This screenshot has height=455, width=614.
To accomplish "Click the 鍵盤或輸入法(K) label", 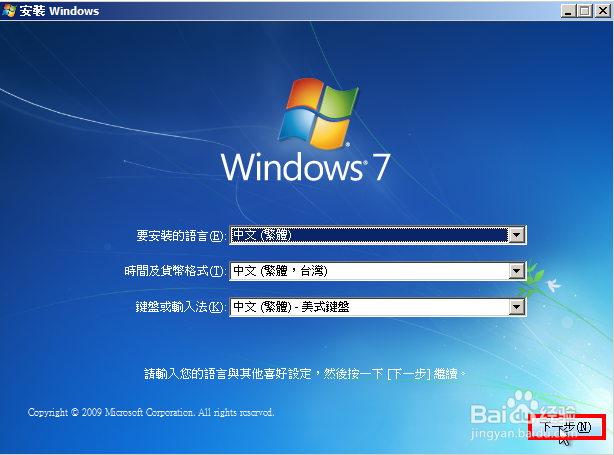I will point(181,307).
